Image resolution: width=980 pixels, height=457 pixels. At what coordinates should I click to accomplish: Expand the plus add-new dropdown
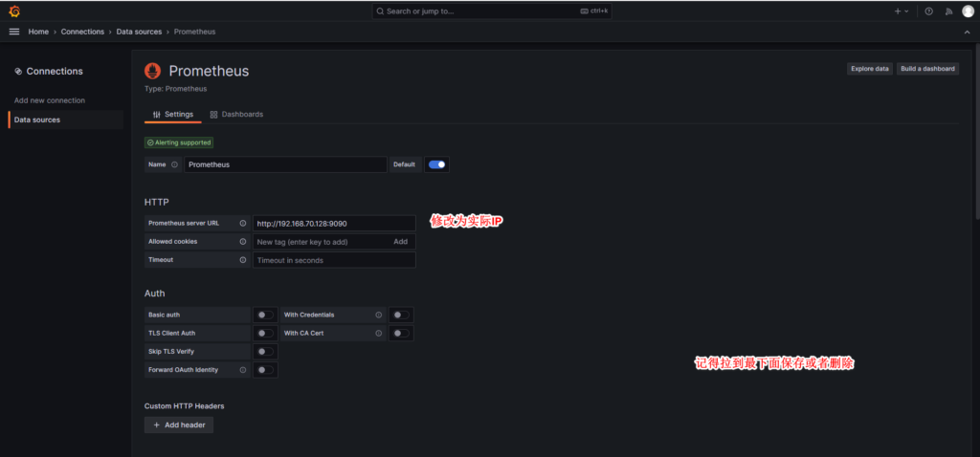[902, 11]
